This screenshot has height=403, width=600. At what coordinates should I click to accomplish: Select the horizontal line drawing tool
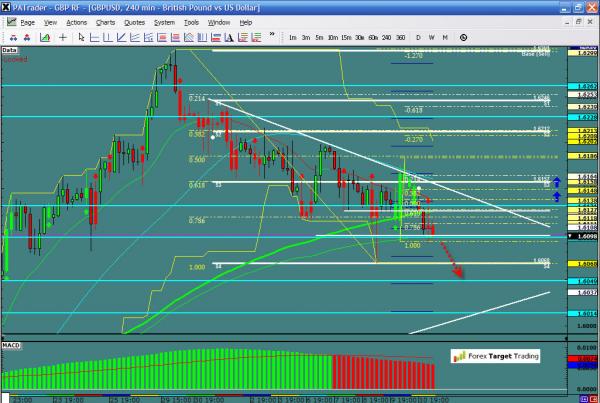[94, 38]
